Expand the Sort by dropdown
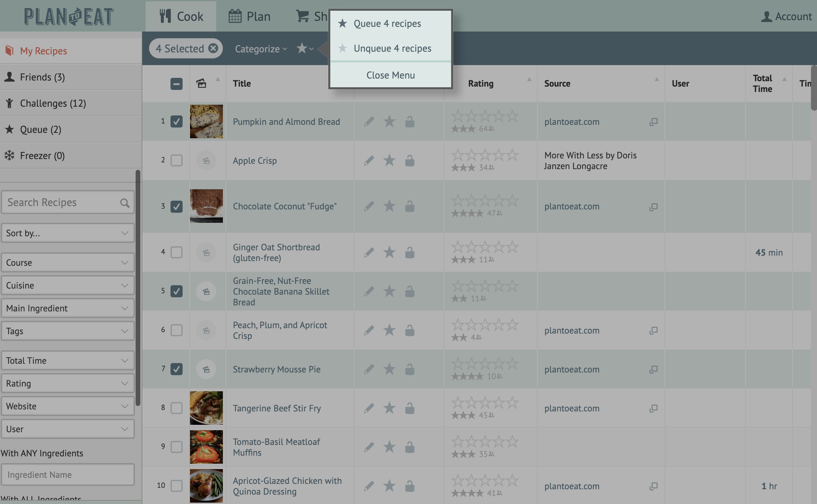Viewport: 817px width, 504px height. coord(67,233)
